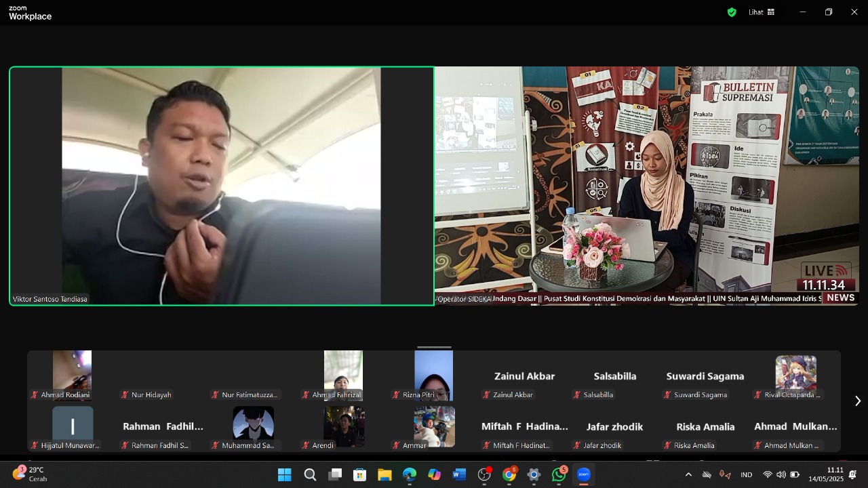Open the notification bell in tray
Viewport: 868px width, 488px height.
click(x=853, y=474)
